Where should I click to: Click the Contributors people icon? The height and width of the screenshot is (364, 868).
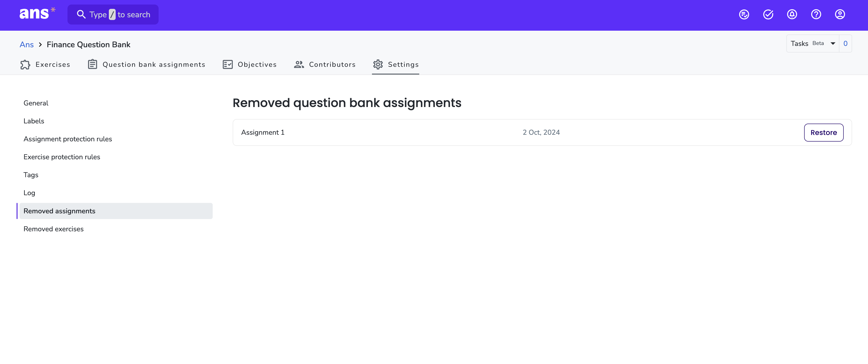(299, 64)
